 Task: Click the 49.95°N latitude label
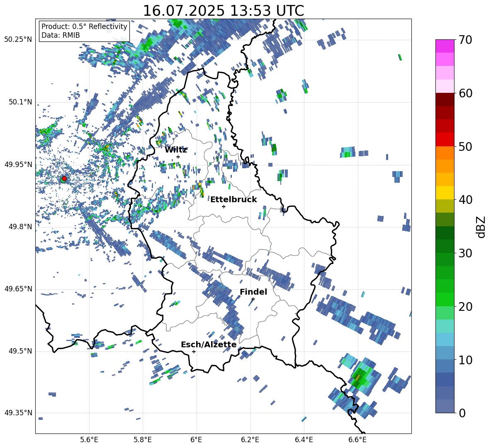click(18, 165)
